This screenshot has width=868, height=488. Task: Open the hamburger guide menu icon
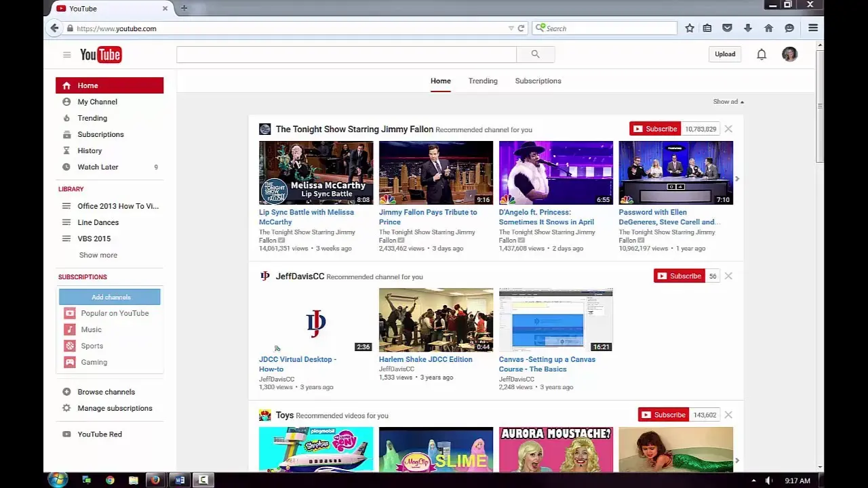pyautogui.click(x=66, y=55)
